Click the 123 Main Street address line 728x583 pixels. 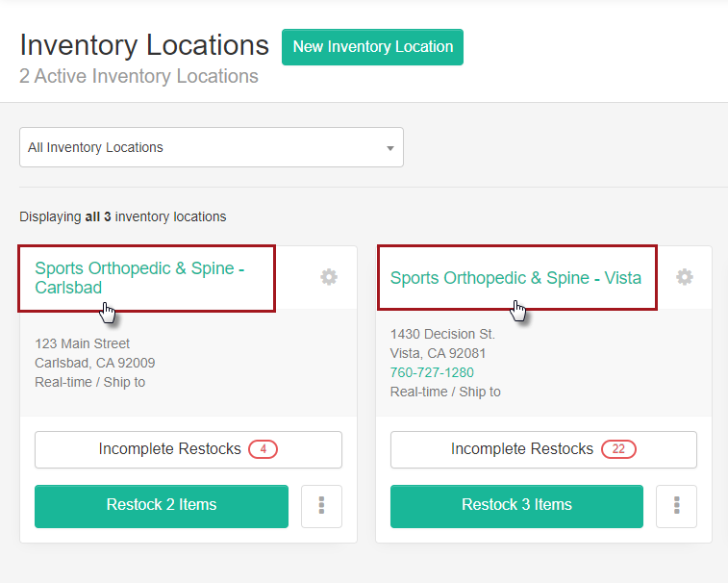click(83, 343)
